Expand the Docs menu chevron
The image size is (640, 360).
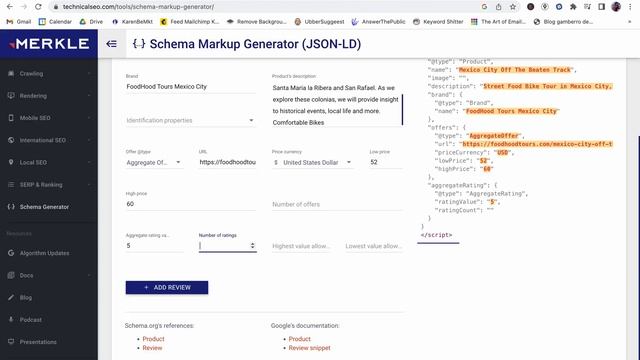click(89, 275)
